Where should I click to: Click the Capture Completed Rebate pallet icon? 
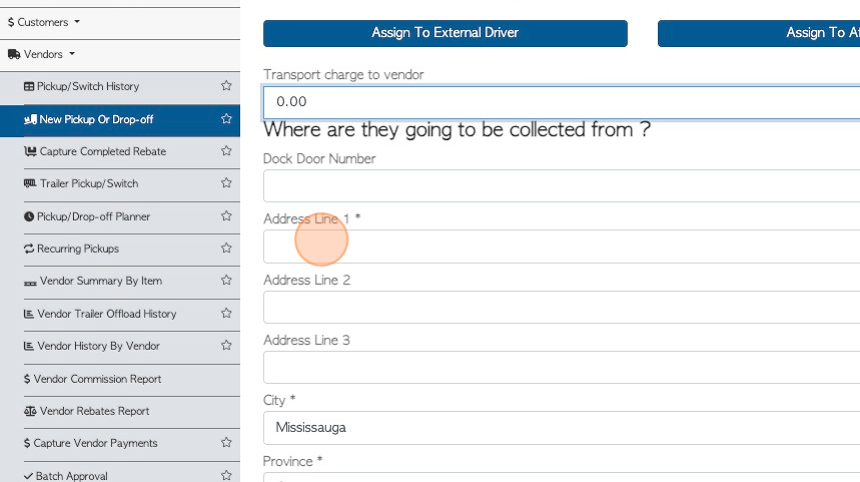pos(30,151)
